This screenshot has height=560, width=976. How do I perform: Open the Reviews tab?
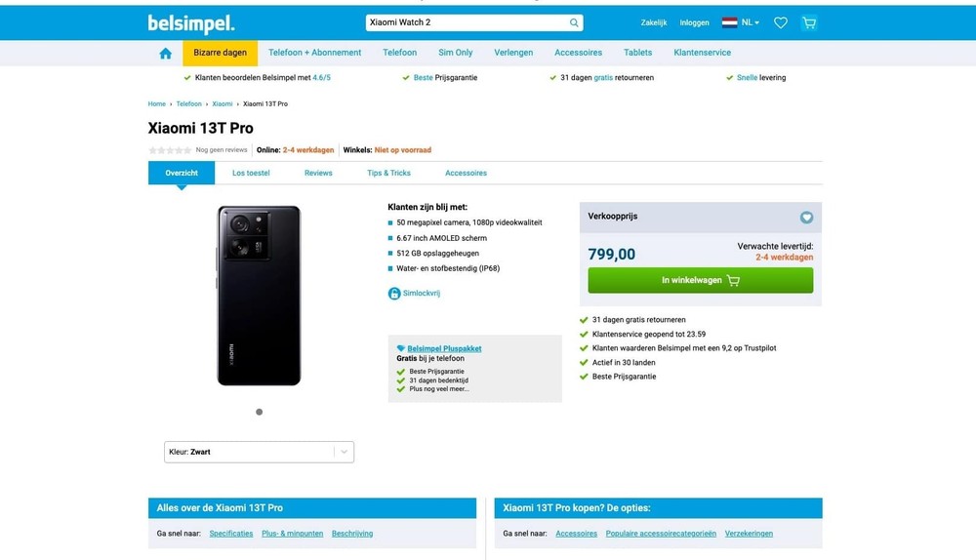click(318, 173)
